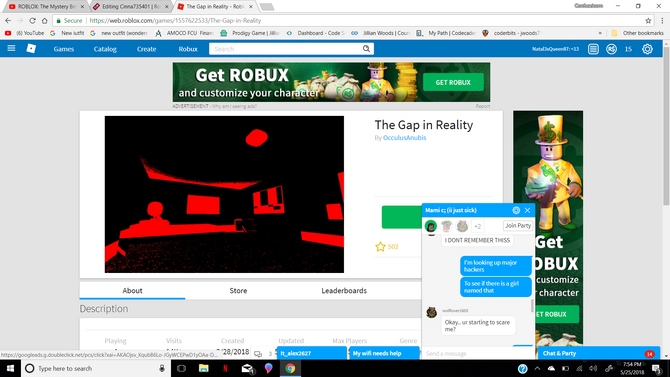Screen dimensions: 670x377
Task: Open the Roblox hamburger navigation menu
Action: 11,49
